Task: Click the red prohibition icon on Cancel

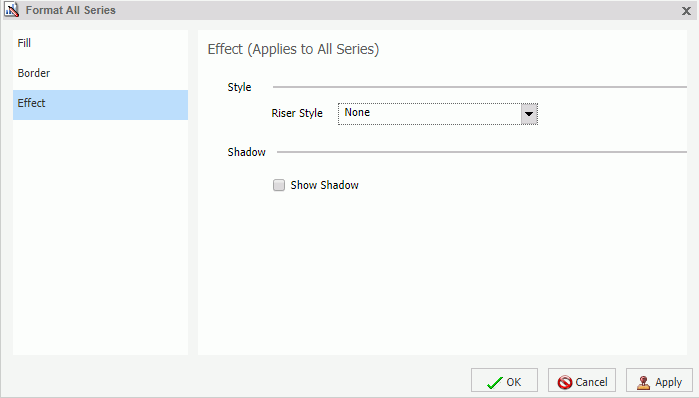Action: pyautogui.click(x=565, y=382)
